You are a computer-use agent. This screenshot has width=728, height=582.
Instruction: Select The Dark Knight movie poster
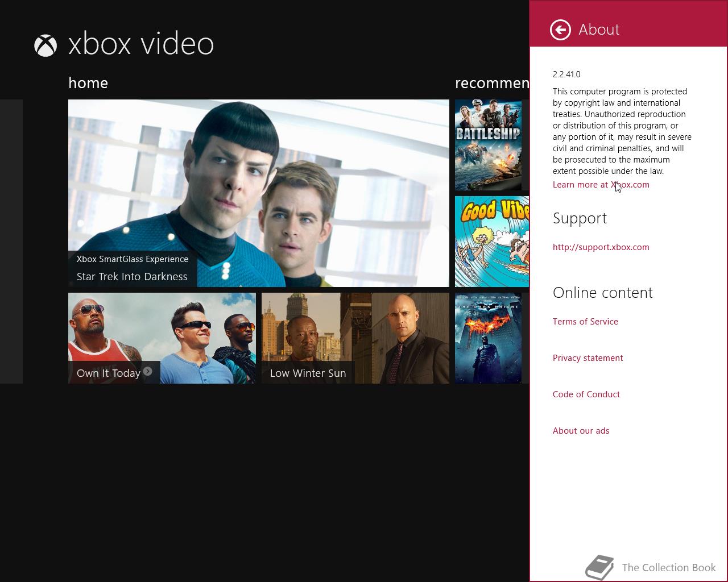(489, 338)
